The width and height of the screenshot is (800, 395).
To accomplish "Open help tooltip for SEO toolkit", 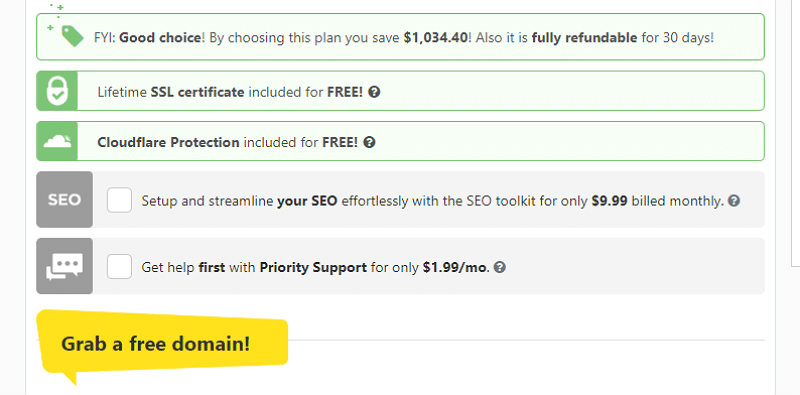I will tap(734, 201).
